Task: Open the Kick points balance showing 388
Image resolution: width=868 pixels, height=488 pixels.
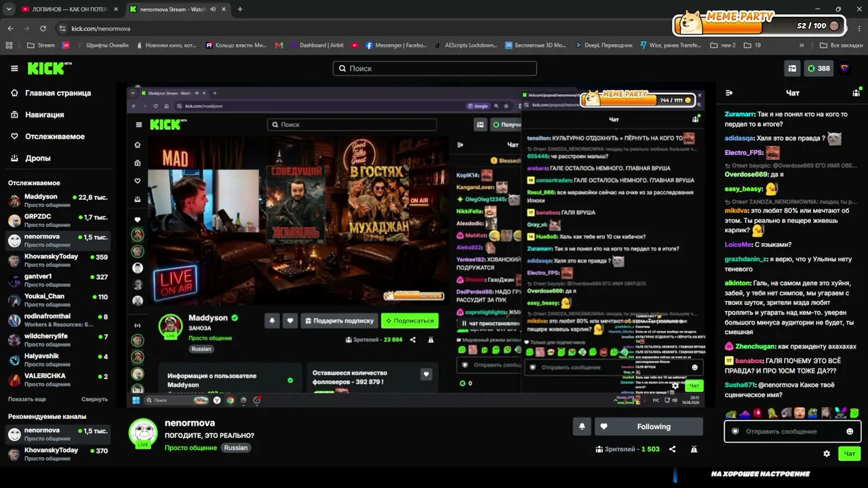Action: coord(818,68)
